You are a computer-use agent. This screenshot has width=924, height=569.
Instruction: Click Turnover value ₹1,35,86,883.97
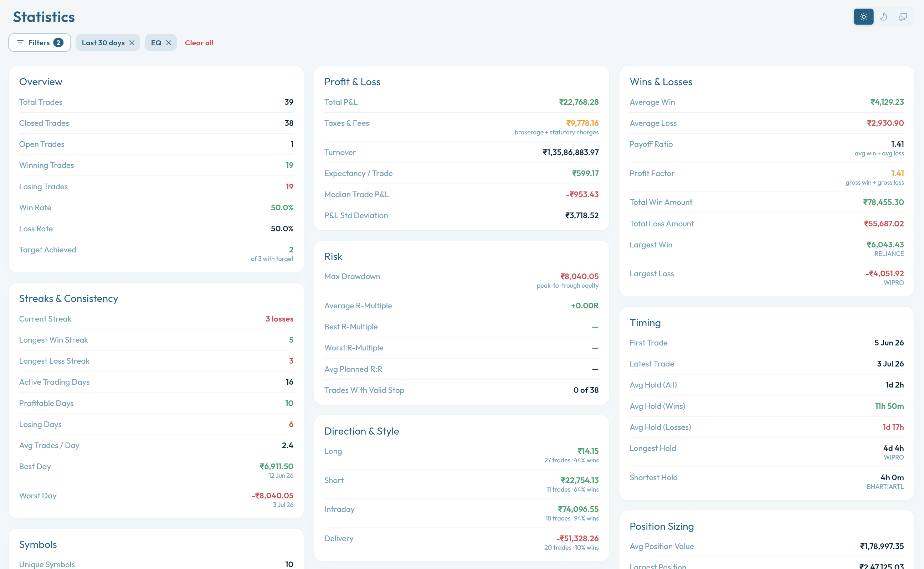(x=571, y=152)
